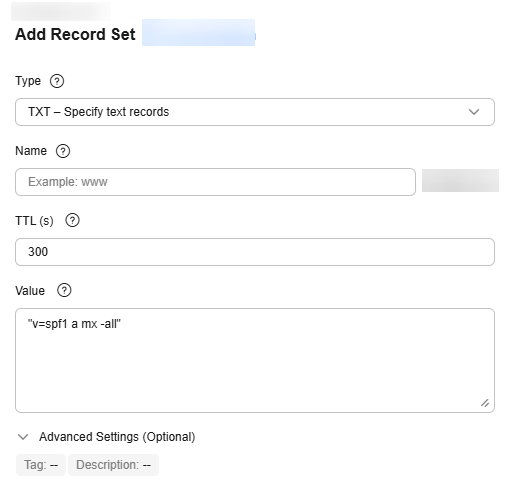
Task: Click the Name field label
Action: 31,151
